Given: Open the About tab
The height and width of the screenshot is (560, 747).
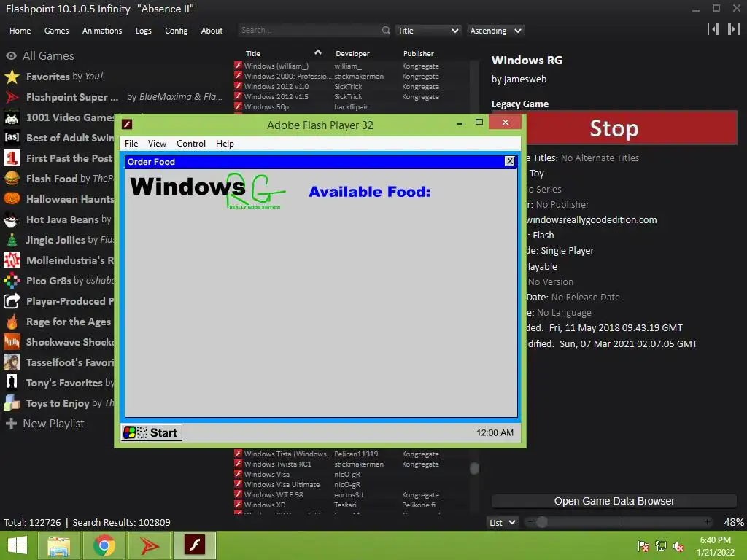Looking at the screenshot, I should click(212, 31).
